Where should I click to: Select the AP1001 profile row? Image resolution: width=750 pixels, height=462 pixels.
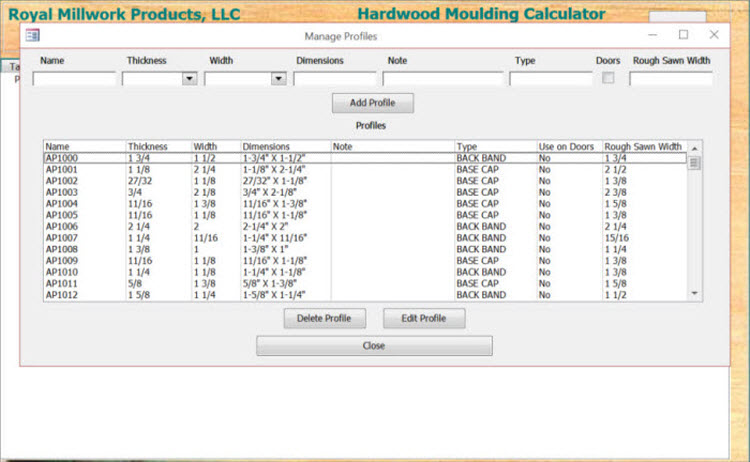tap(365, 169)
